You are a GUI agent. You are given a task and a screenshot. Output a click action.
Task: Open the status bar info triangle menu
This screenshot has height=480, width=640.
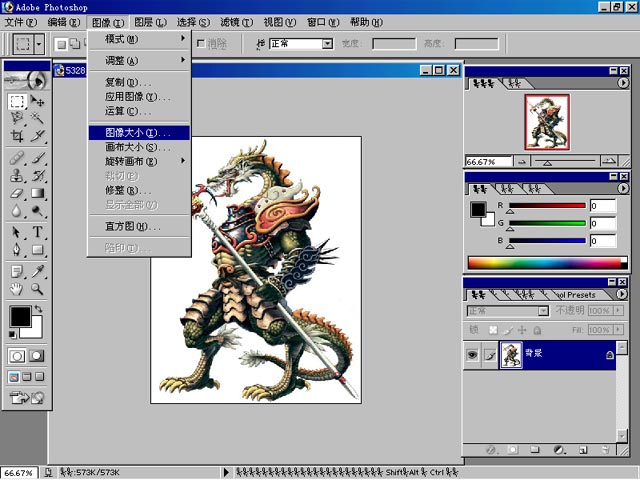(226, 473)
